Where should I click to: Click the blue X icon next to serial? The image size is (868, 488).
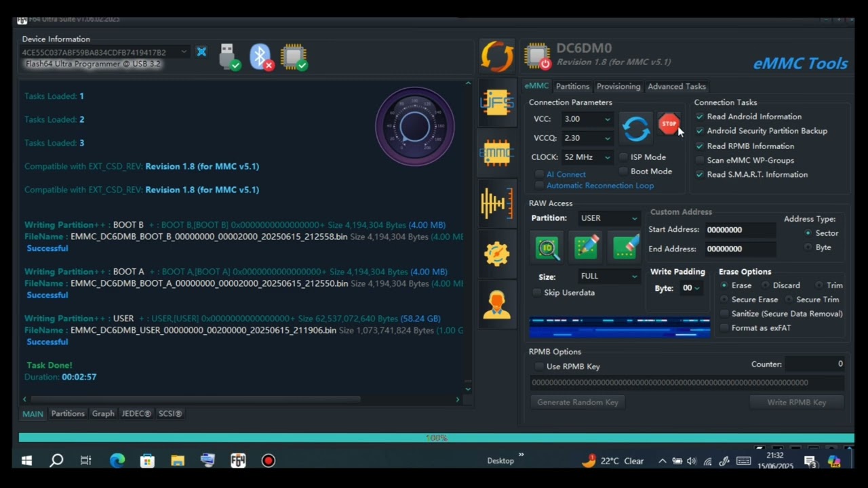[201, 52]
